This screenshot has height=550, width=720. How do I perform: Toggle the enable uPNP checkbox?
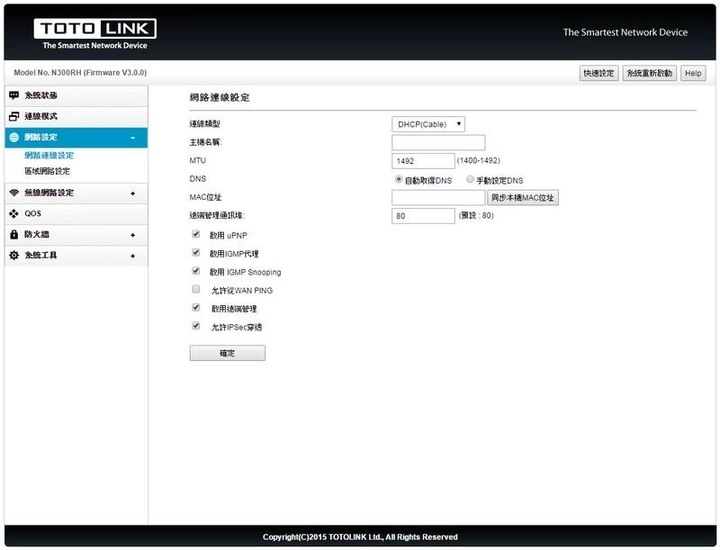(x=196, y=234)
